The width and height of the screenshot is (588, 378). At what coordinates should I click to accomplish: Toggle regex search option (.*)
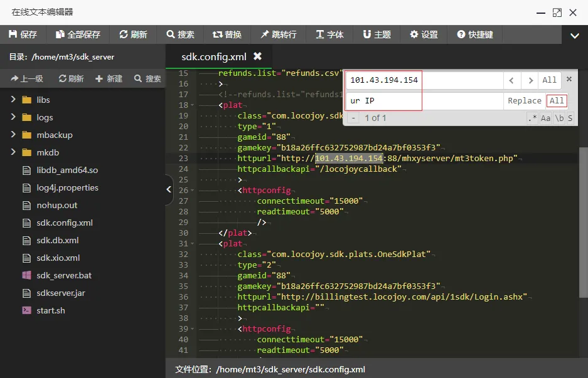(532, 118)
